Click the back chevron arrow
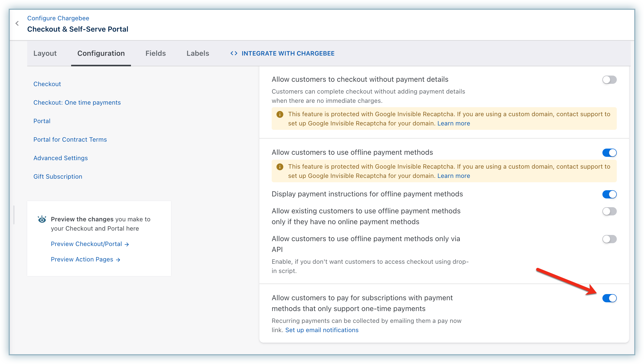The image size is (644, 364). (17, 23)
